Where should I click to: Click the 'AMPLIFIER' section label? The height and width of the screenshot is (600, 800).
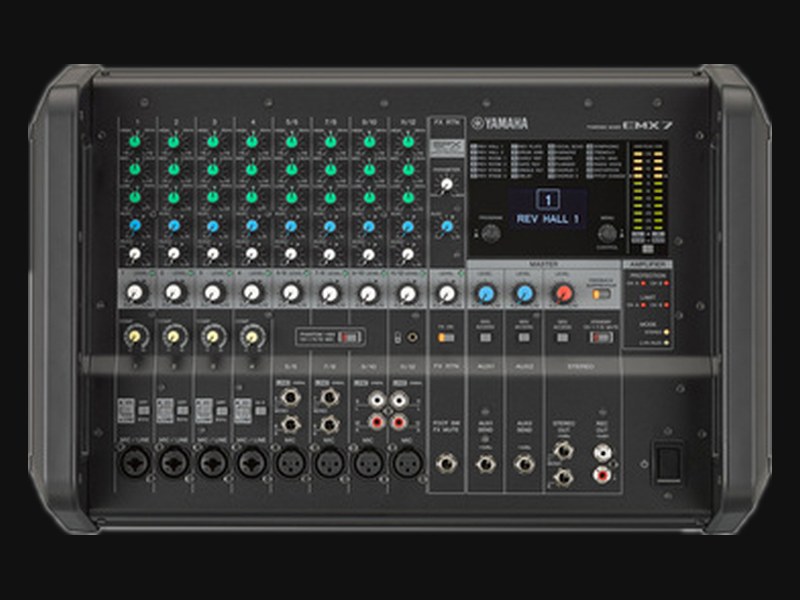click(647, 264)
